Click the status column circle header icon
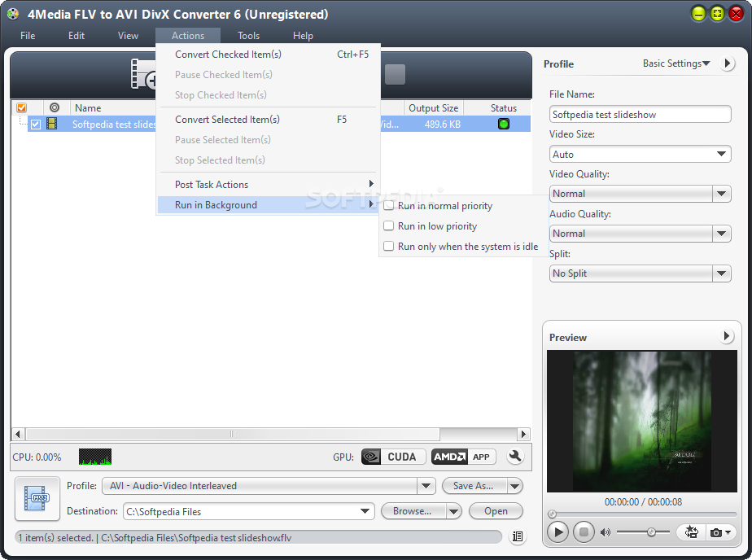Screen dimensions: 752x560 coord(55,108)
